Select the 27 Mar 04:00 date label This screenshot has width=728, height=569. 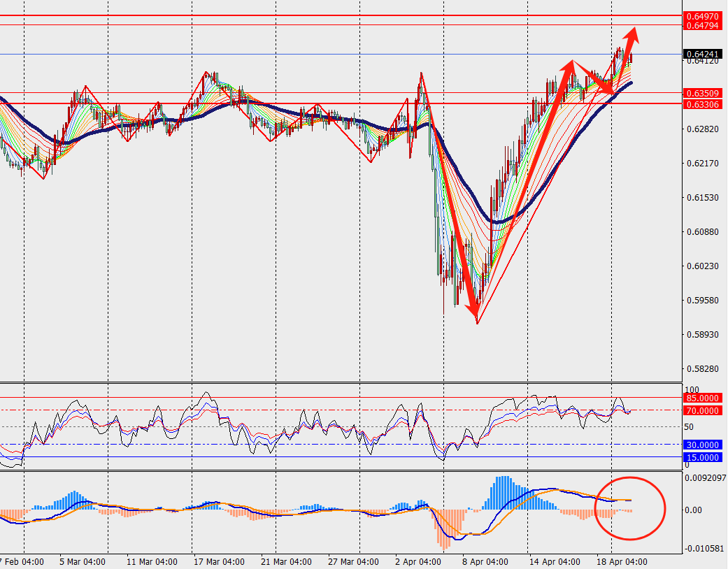[x=354, y=561]
